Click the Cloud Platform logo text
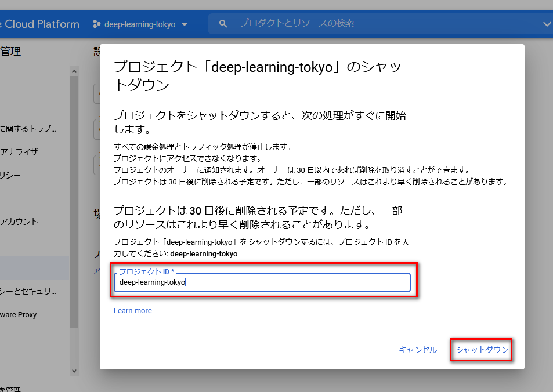Image resolution: width=553 pixels, height=392 pixels. 42,24
